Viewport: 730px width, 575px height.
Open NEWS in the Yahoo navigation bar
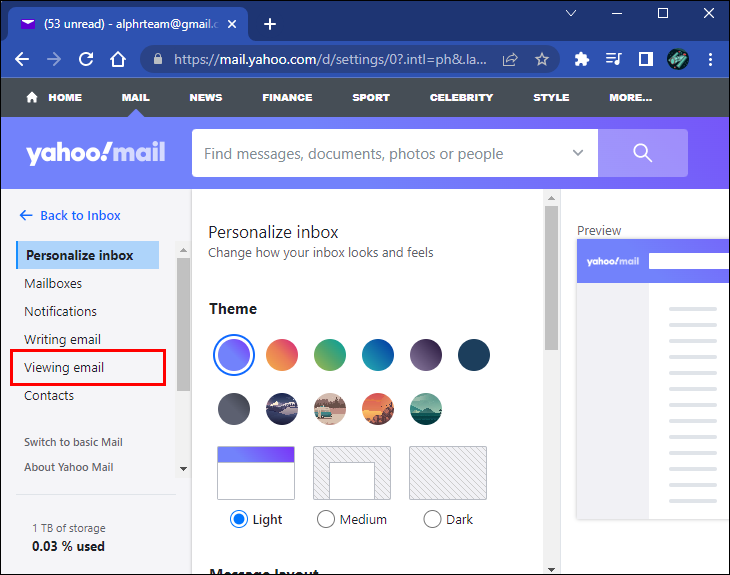coord(206,97)
